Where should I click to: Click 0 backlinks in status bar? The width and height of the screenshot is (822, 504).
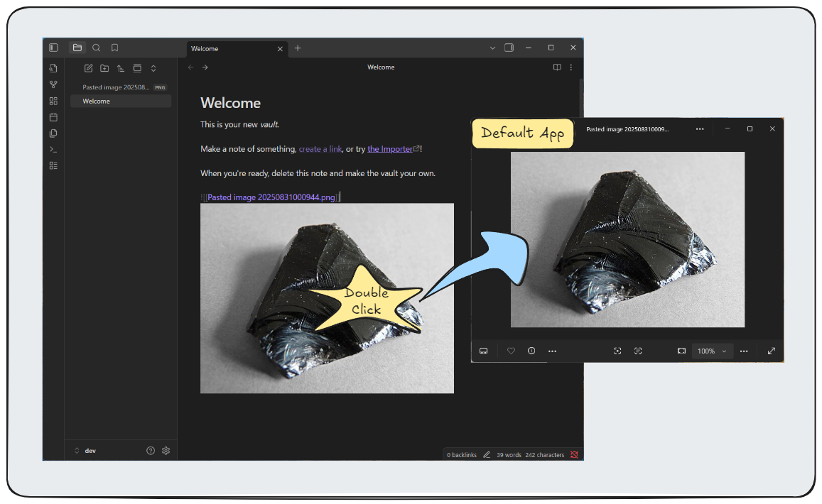pyautogui.click(x=462, y=455)
